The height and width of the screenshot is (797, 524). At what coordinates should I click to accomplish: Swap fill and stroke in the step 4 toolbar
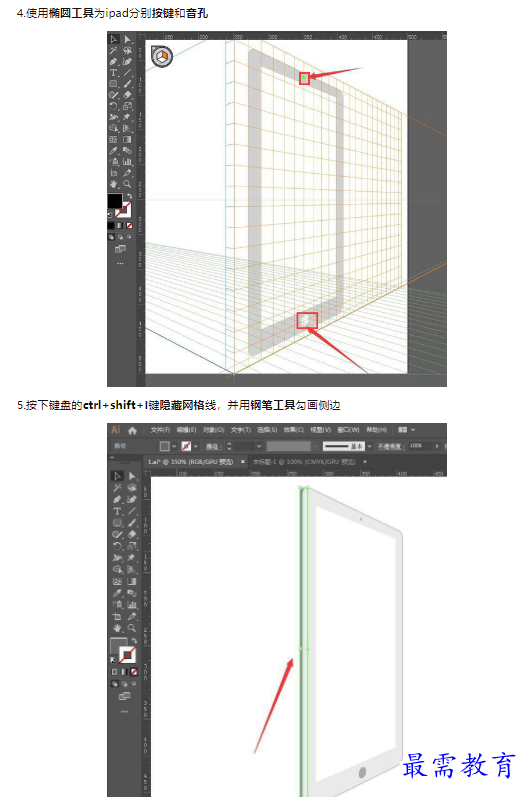129,196
